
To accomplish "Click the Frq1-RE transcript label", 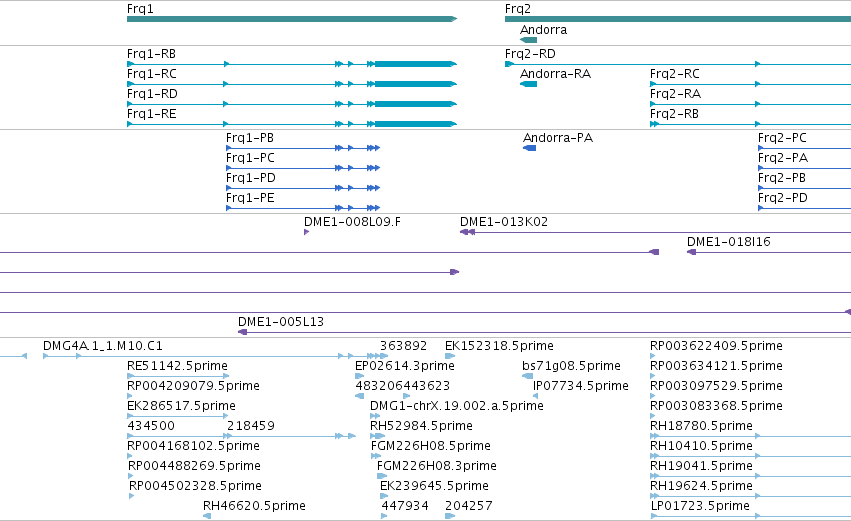I will point(151,114).
